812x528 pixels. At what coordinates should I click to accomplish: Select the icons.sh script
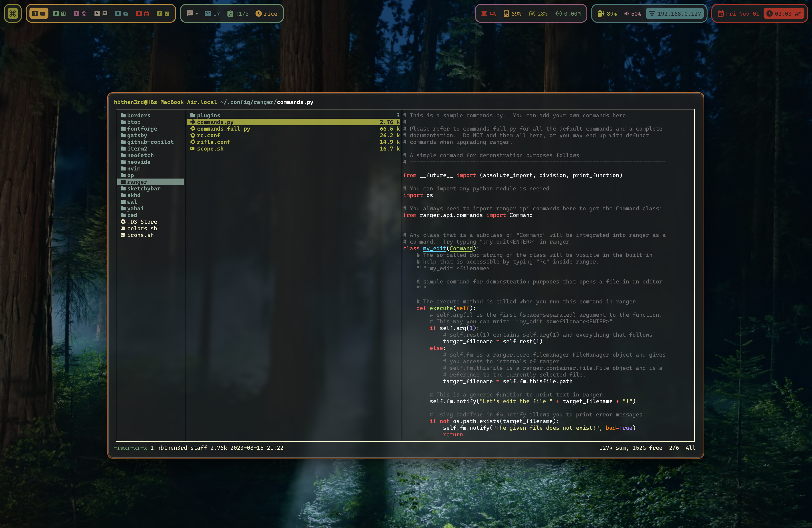click(151, 235)
